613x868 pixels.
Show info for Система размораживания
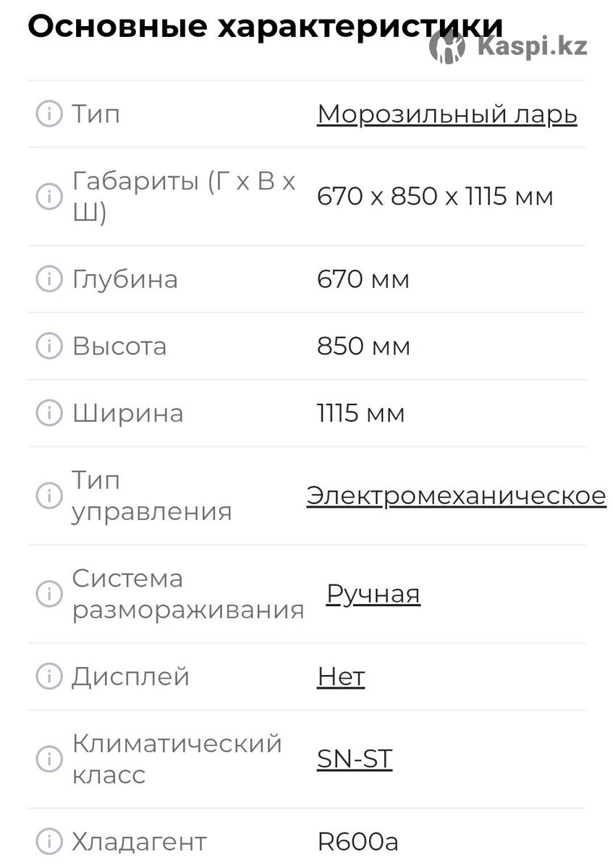(x=49, y=594)
